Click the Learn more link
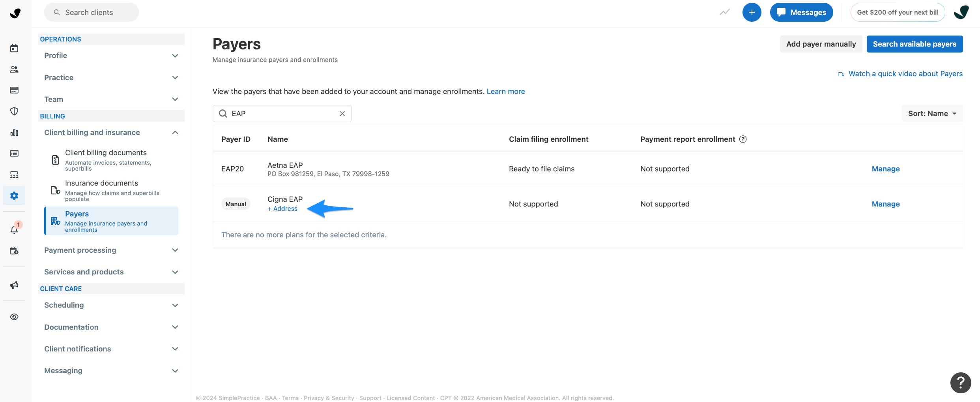 506,91
